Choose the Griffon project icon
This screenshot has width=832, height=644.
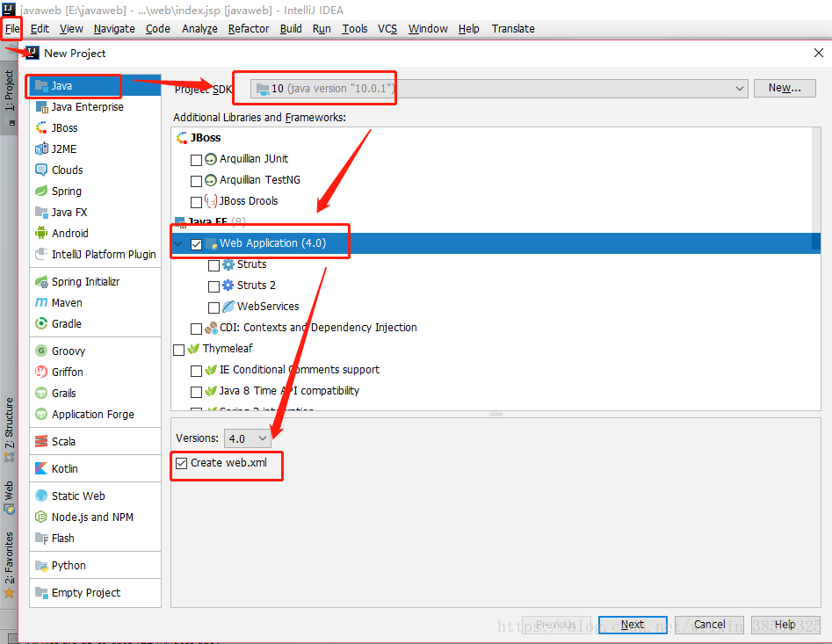41,372
